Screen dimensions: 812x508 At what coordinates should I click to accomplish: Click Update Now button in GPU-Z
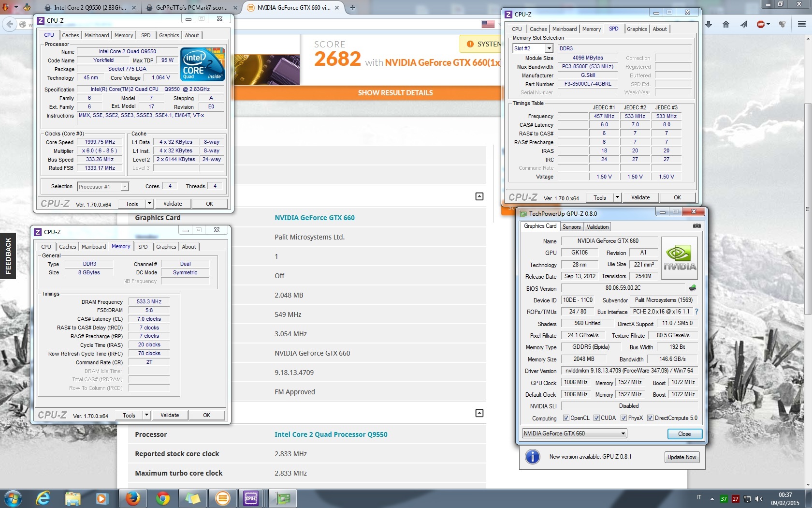681,457
